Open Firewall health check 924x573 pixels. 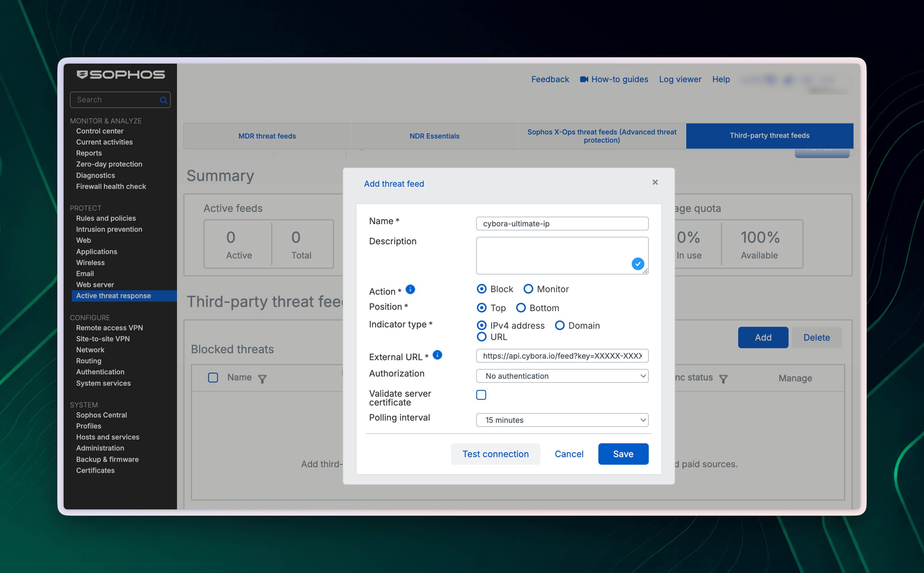tap(111, 186)
